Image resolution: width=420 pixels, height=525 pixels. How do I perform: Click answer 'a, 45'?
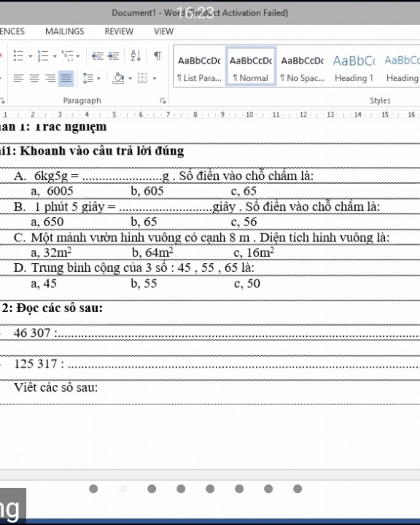click(44, 283)
